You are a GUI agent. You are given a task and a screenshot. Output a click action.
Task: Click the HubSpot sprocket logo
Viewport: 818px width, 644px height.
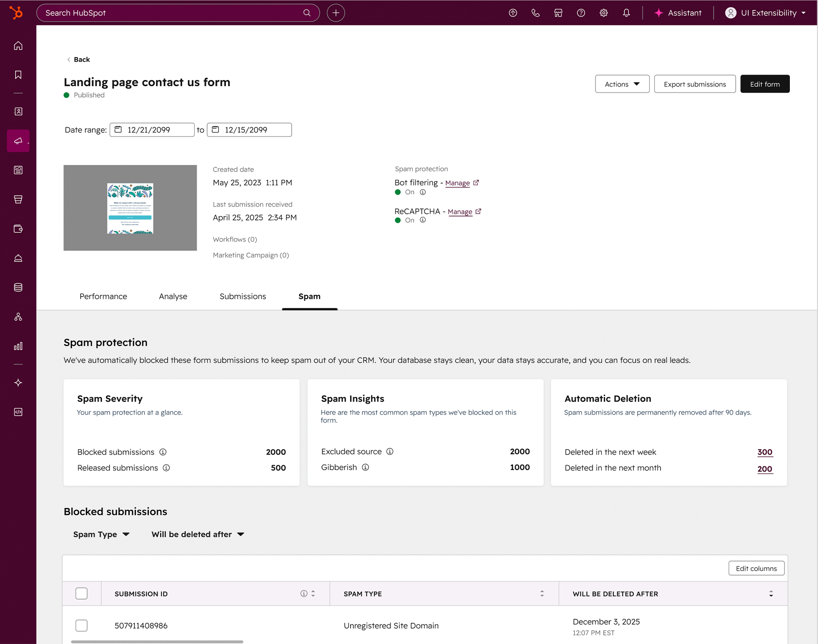(17, 13)
